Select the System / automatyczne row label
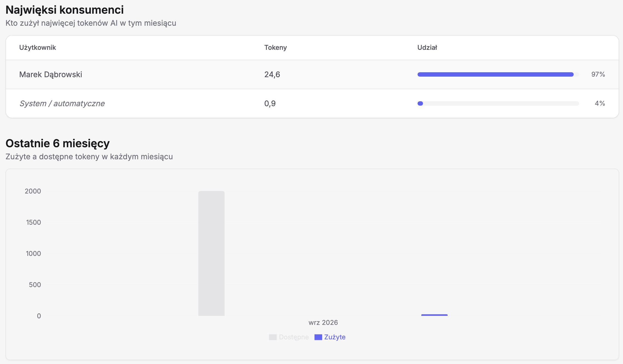623x364 pixels. (x=62, y=103)
